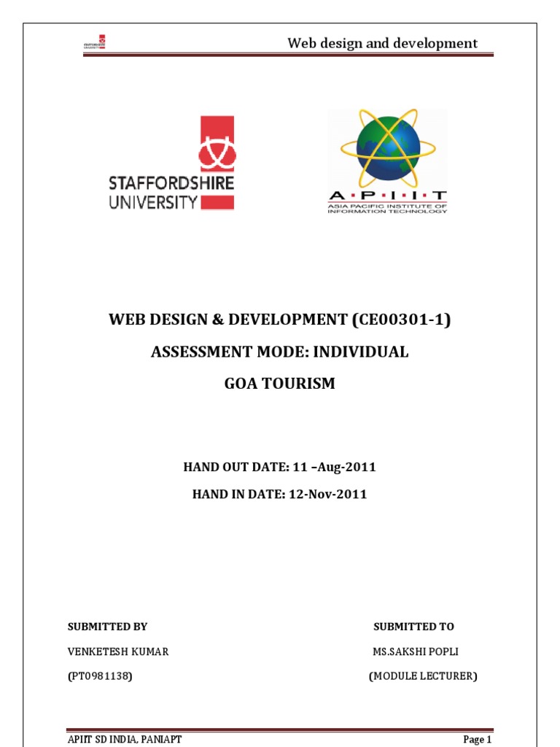The width and height of the screenshot is (560, 747).
Task: Click the 'HAND IN DATE: 12-Nov-2011' line
Action: coord(279,494)
